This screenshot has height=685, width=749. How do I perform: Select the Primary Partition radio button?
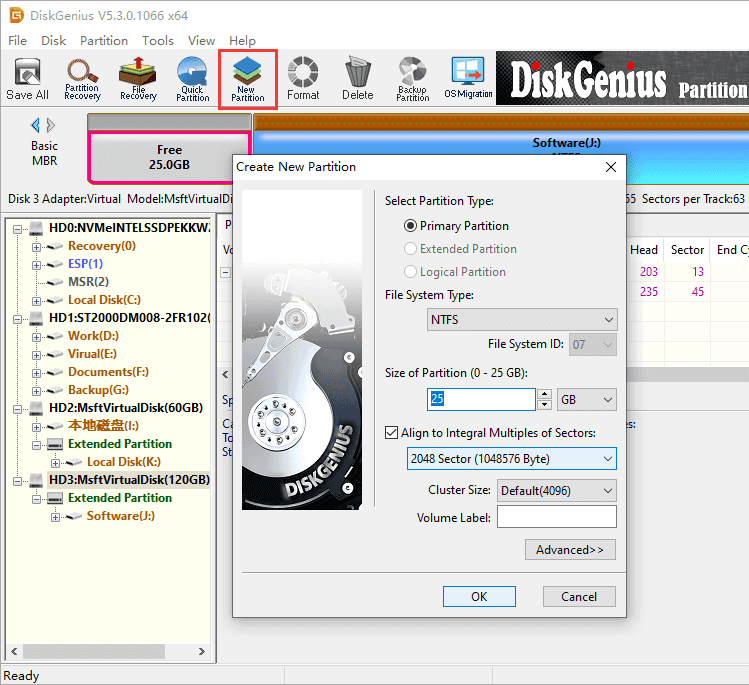(411, 226)
